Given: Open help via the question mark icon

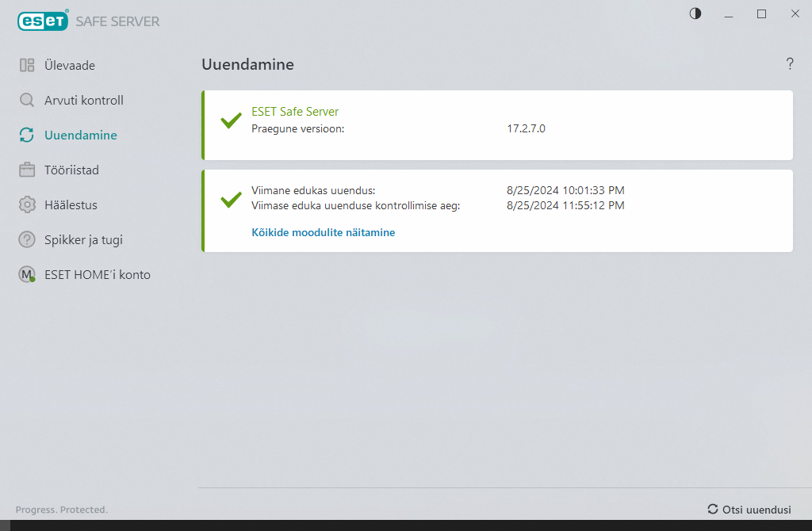Looking at the screenshot, I should (x=790, y=63).
